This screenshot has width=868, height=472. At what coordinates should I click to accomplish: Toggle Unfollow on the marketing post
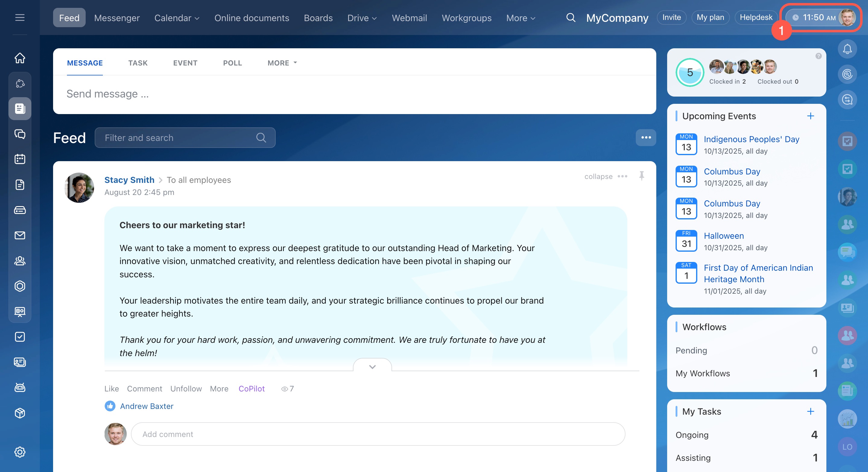pos(186,388)
